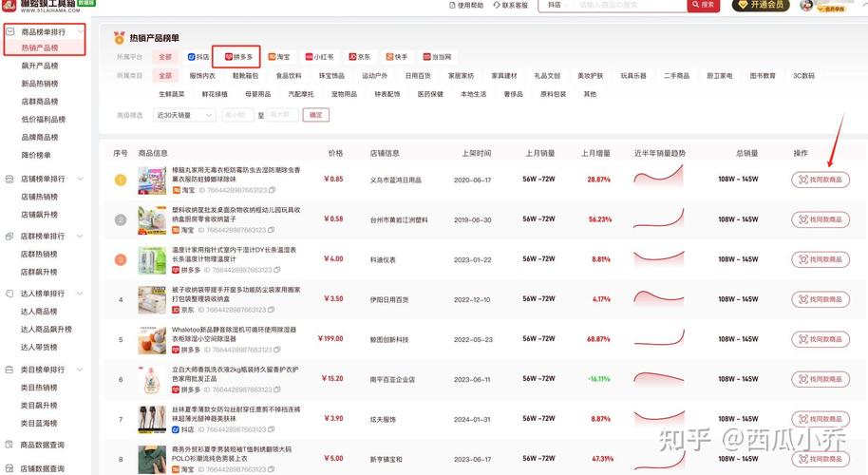Click the 商品数据查询 sidebar icon
This screenshot has width=868, height=475.
click(x=9, y=445)
